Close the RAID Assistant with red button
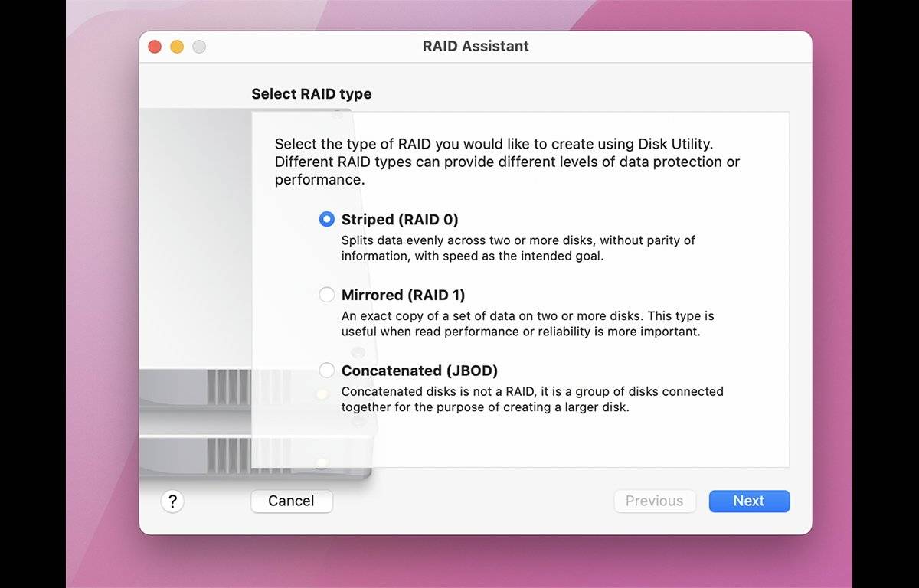 click(x=155, y=47)
